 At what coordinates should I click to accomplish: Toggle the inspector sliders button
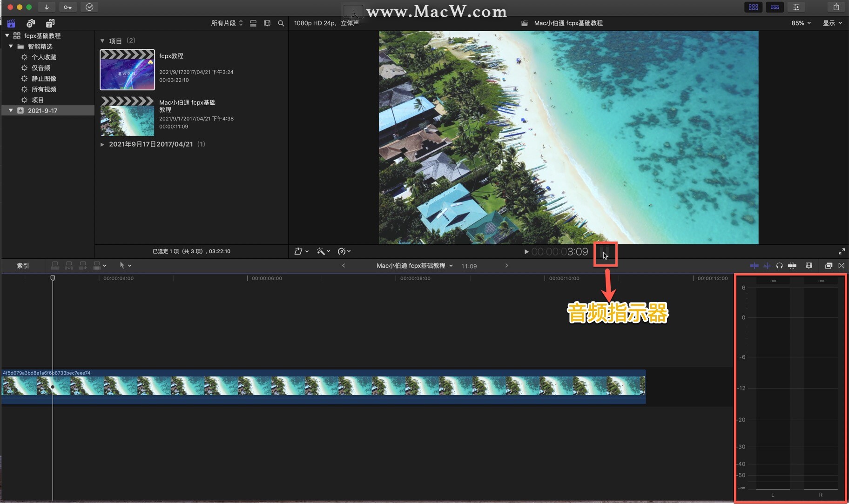pos(796,7)
